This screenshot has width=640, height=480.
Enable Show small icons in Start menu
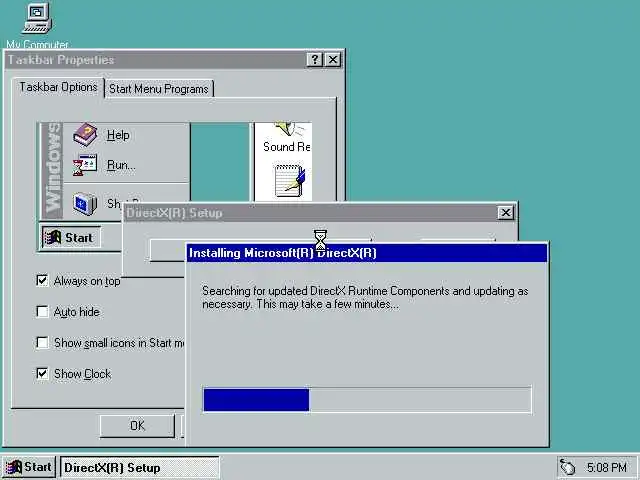point(42,342)
